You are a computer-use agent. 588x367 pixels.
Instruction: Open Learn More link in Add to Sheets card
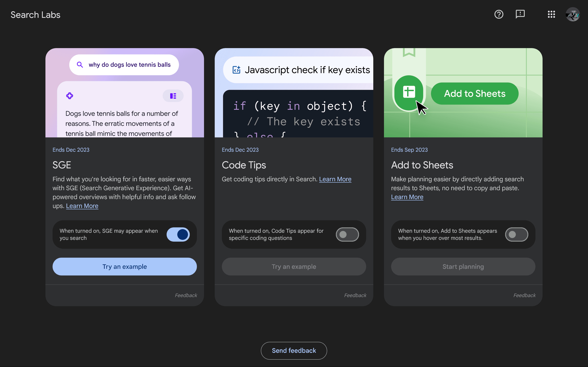tap(407, 197)
